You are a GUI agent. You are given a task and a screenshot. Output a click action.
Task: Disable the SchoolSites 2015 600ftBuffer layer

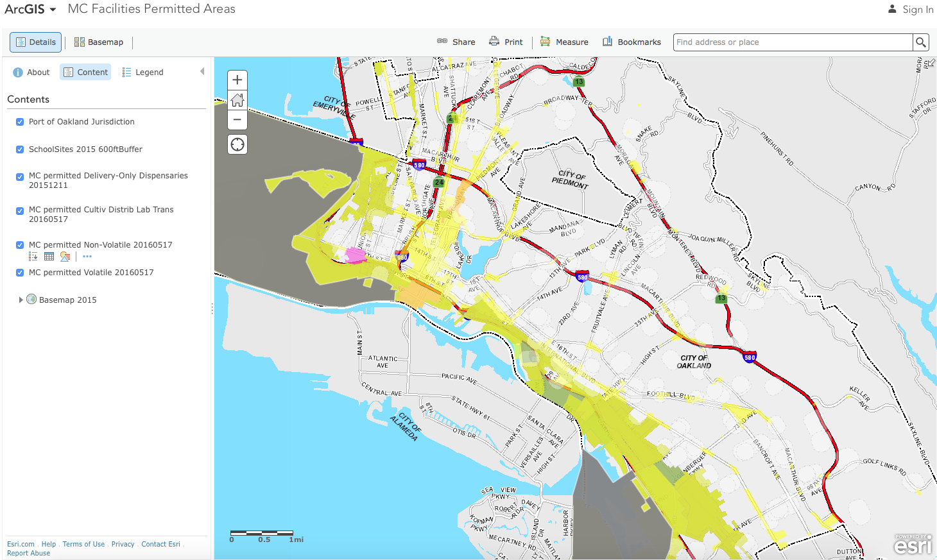[x=20, y=149]
